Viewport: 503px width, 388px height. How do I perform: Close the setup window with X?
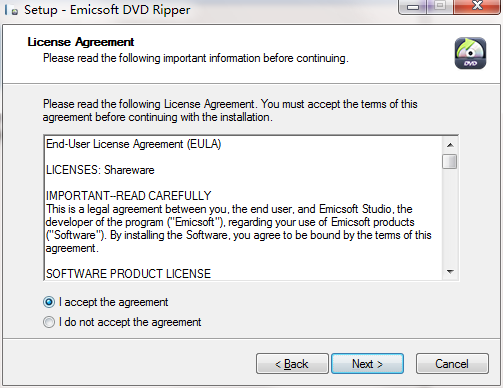[477, 7]
